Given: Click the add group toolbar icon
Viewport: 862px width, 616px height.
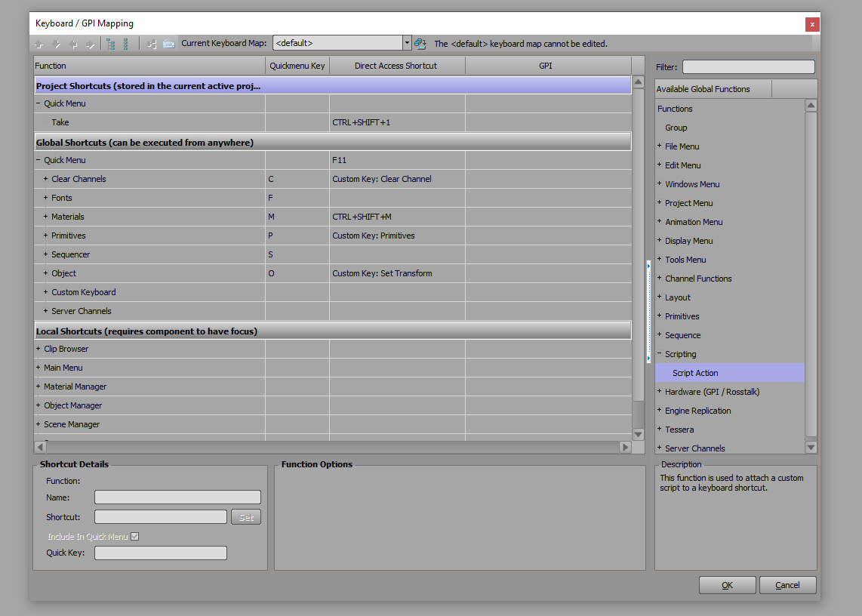Looking at the screenshot, I should click(x=152, y=44).
